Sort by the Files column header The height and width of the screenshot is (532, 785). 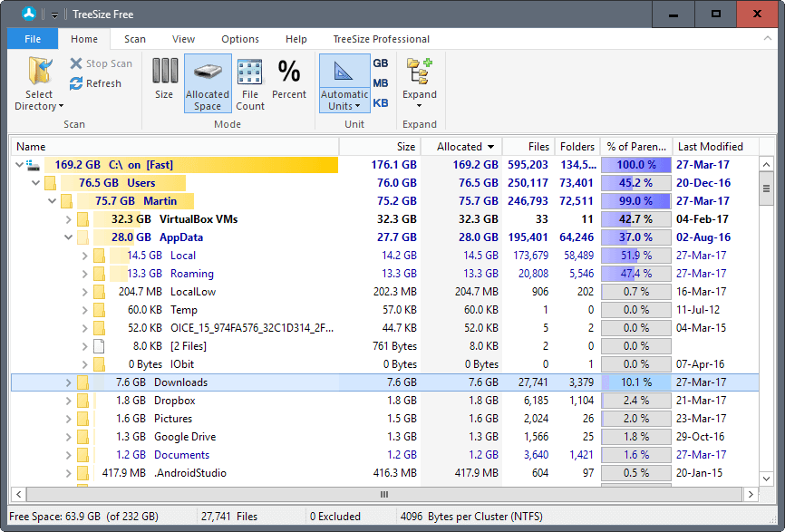point(529,147)
